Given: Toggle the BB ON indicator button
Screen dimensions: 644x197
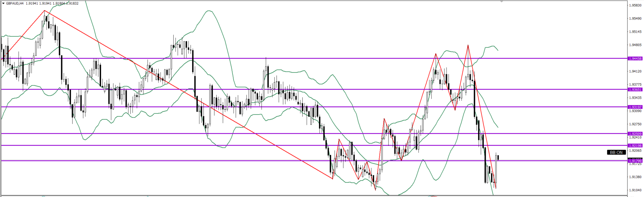Looking at the screenshot, I should pos(616,153).
